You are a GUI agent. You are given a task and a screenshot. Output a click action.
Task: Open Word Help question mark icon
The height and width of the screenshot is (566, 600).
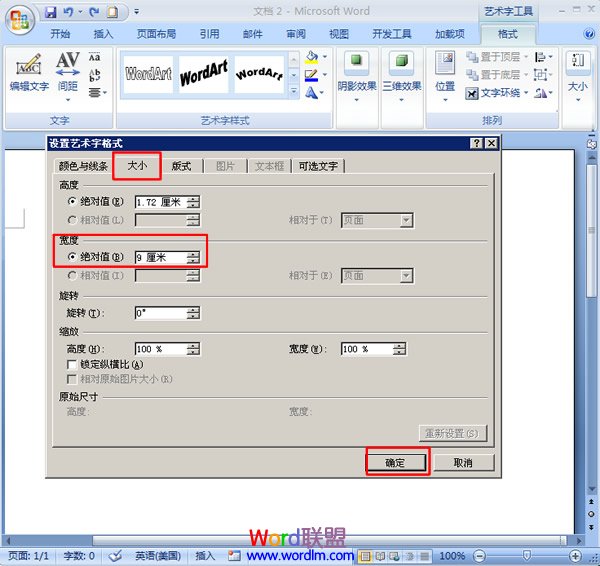tap(589, 34)
